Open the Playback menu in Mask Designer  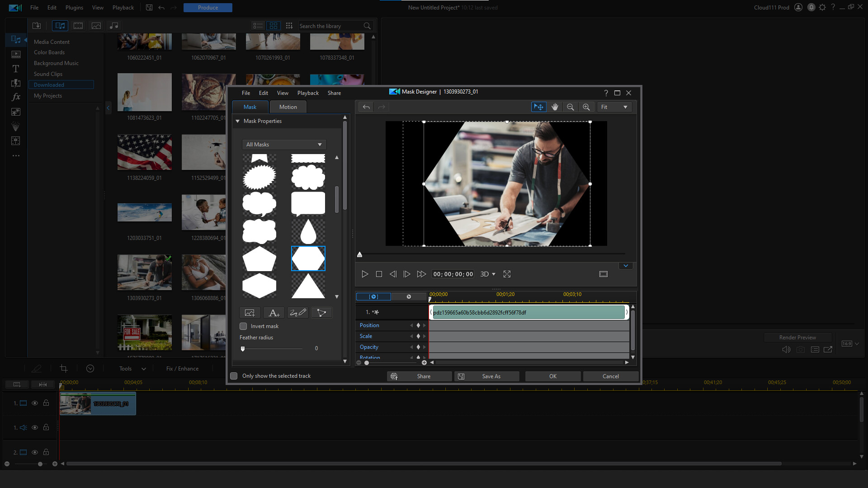pyautogui.click(x=308, y=93)
